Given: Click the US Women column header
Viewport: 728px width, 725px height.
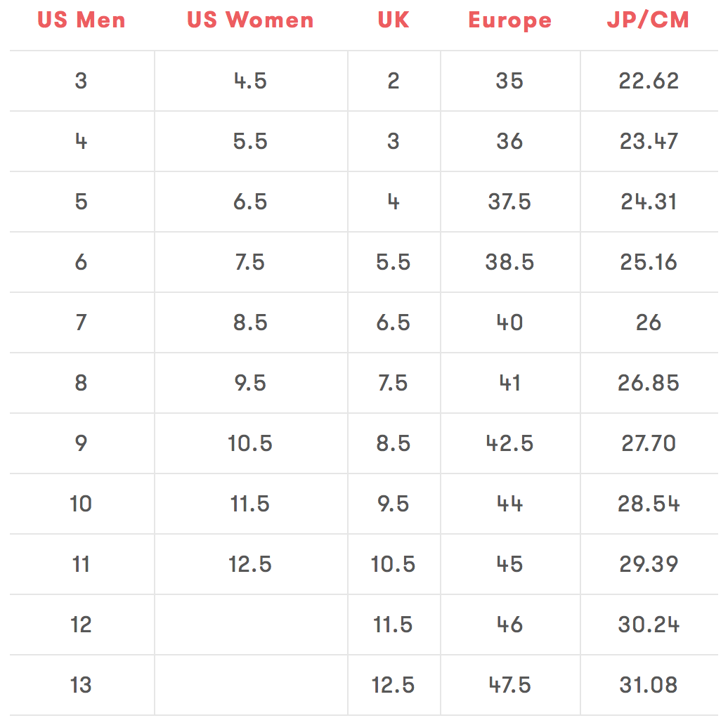Looking at the screenshot, I should pos(250,20).
